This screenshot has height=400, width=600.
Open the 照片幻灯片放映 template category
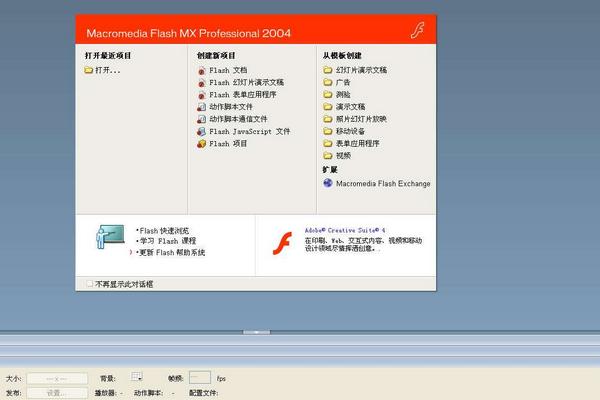(x=361, y=119)
